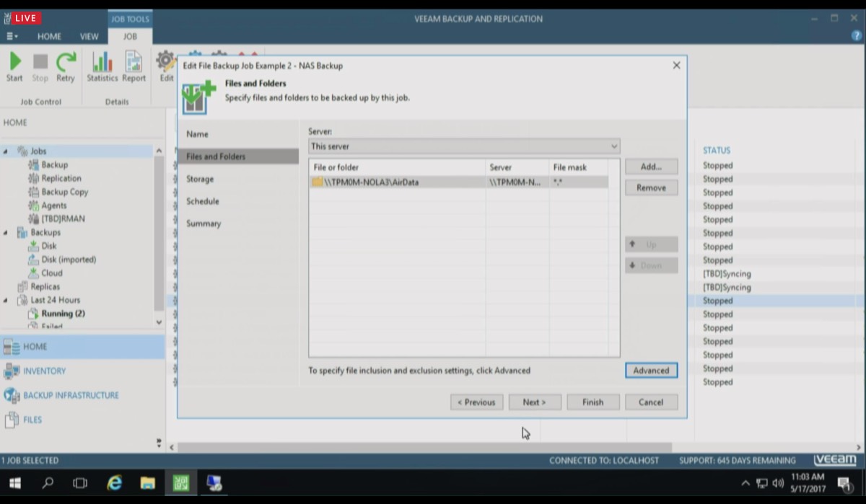
Task: Open the Inventory navigation section
Action: (44, 371)
